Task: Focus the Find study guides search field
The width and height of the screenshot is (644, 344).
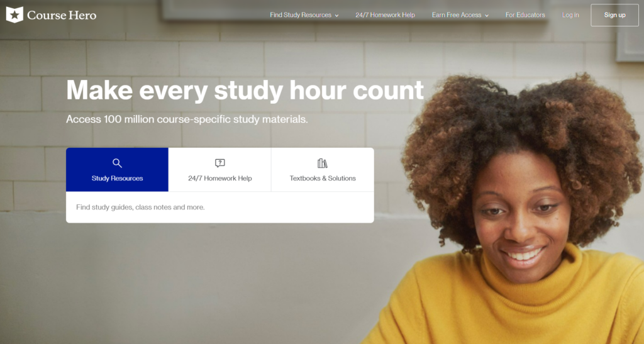Action: (219, 208)
